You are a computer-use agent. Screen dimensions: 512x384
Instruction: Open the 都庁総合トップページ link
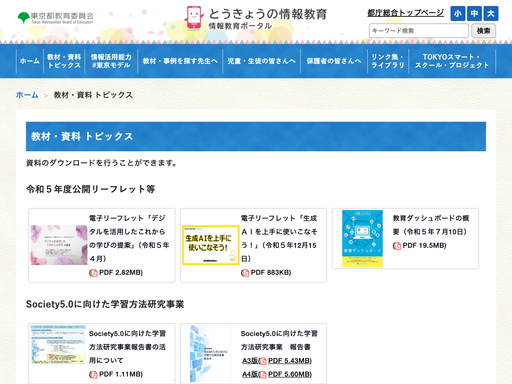coord(405,13)
